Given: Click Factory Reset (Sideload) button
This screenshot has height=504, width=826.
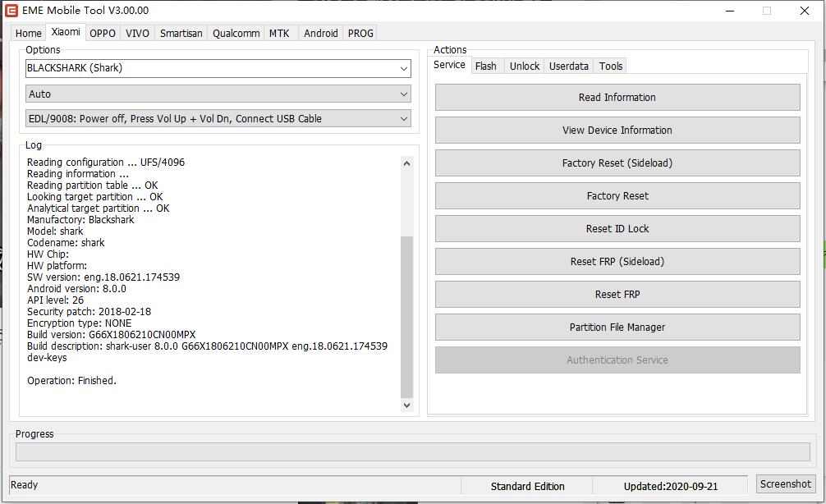Looking at the screenshot, I should tap(617, 163).
